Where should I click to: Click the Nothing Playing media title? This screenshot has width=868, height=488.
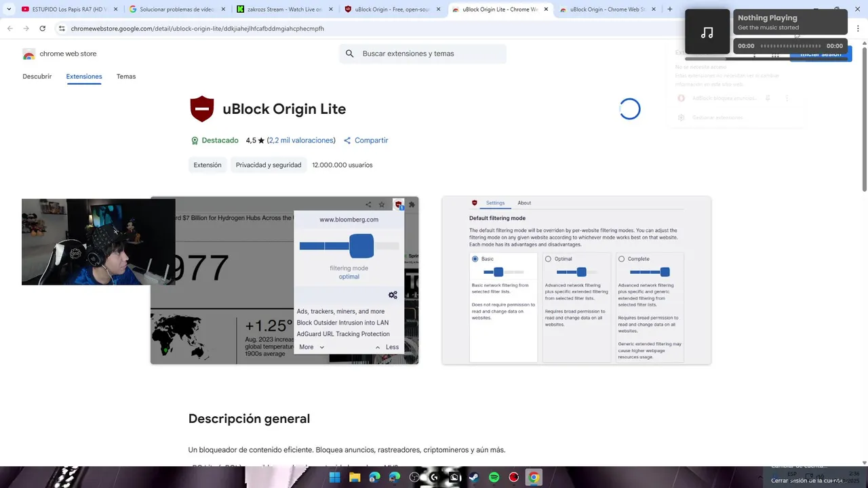[768, 18]
